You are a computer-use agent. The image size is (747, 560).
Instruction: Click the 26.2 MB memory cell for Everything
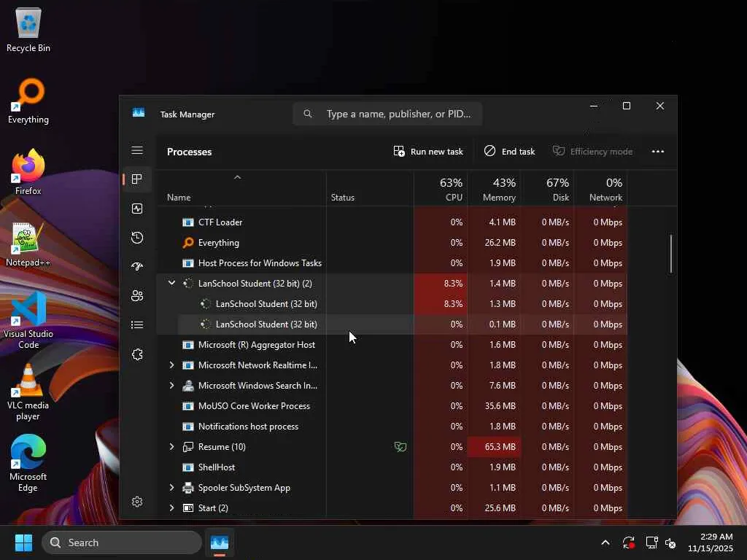[494, 242]
